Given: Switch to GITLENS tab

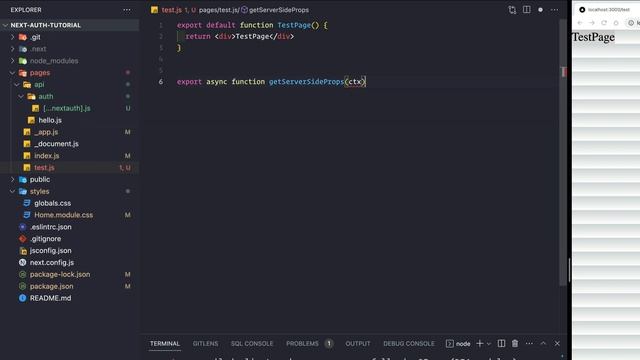Looking at the screenshot, I should coord(205,344).
